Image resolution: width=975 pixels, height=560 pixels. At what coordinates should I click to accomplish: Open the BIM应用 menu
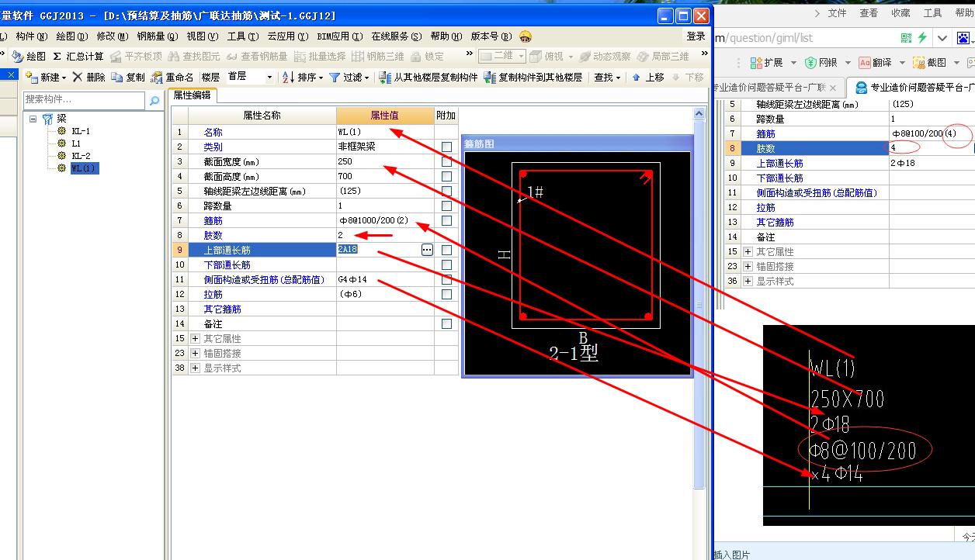coord(340,36)
